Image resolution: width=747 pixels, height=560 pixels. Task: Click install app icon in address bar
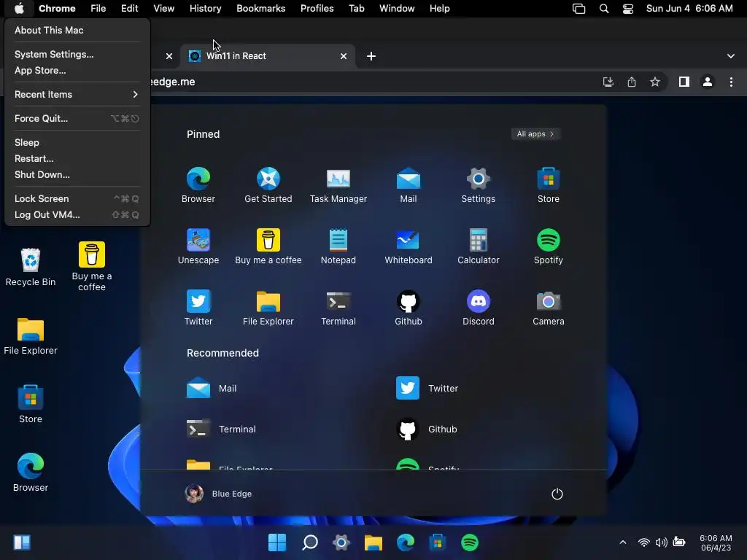tap(608, 82)
